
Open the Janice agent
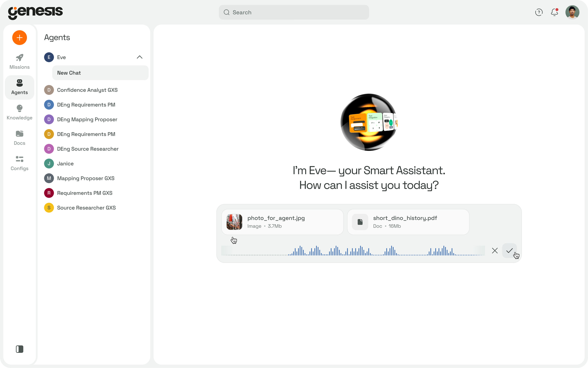(93, 164)
